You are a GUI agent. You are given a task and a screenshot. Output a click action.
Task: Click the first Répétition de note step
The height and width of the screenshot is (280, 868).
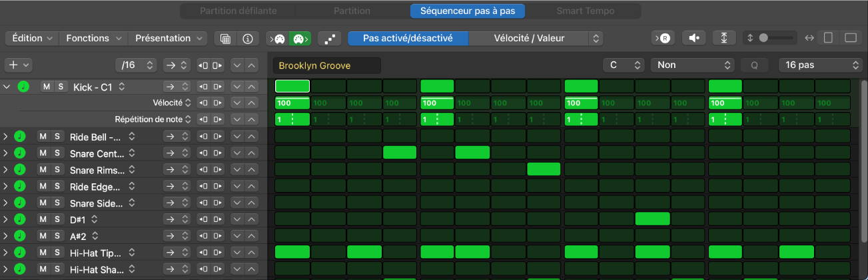pyautogui.click(x=292, y=119)
